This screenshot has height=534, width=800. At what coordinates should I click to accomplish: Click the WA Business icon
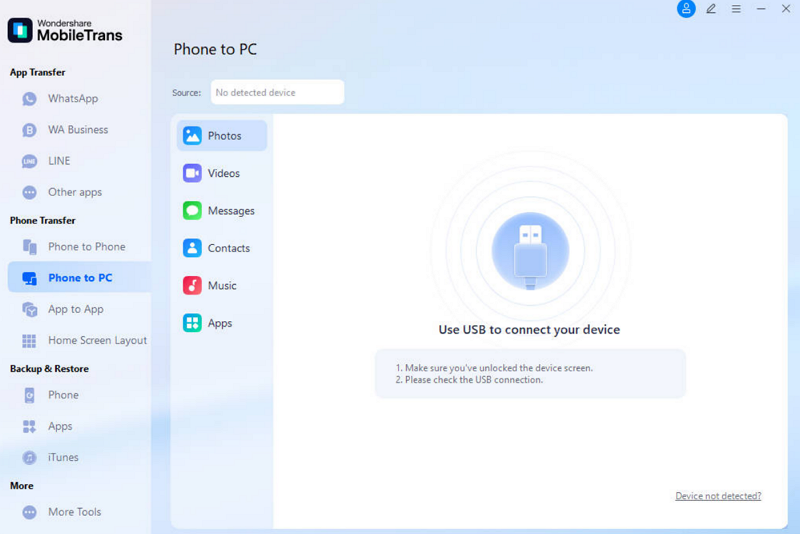(x=29, y=130)
